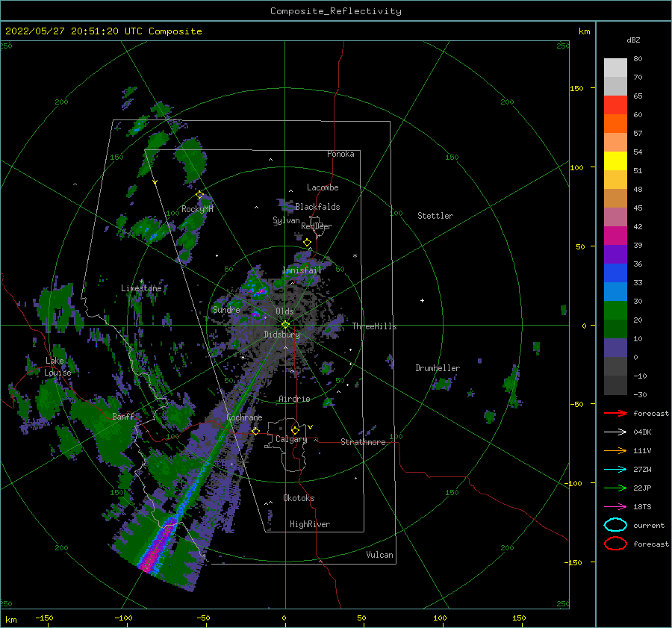672x628 pixels.
Task: Click the HighRiver label
Action: pos(310,524)
